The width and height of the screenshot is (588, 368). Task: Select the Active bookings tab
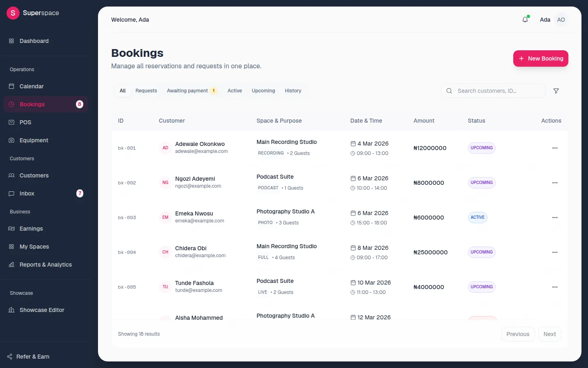tap(235, 91)
